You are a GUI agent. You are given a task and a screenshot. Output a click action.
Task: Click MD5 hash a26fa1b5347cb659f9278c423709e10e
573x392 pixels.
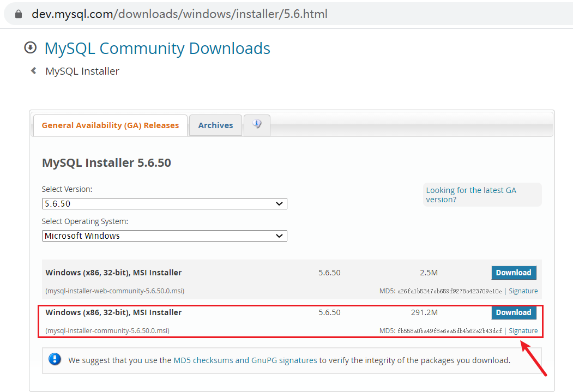coord(450,291)
